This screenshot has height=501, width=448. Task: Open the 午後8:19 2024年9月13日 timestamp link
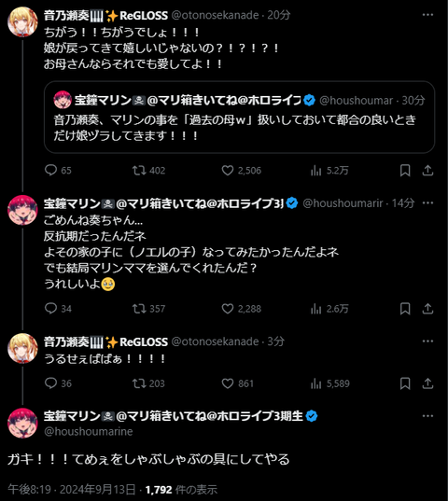(x=72, y=490)
